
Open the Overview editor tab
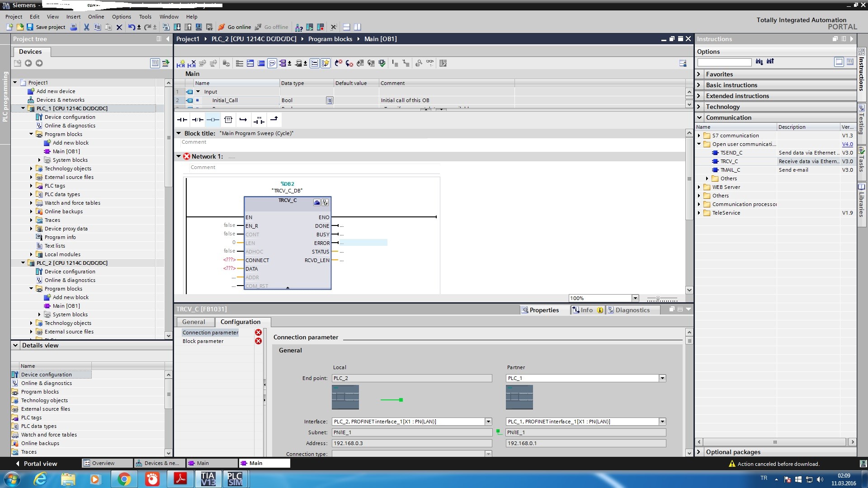pos(107,463)
